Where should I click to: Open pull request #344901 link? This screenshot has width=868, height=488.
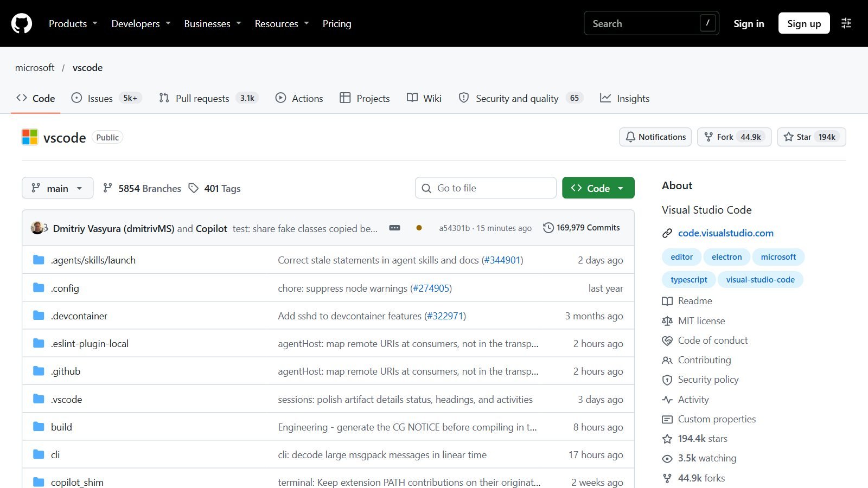(x=503, y=260)
